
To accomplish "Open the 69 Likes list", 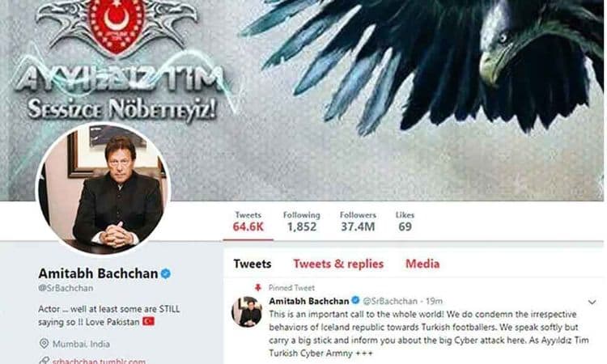I will click(405, 222).
